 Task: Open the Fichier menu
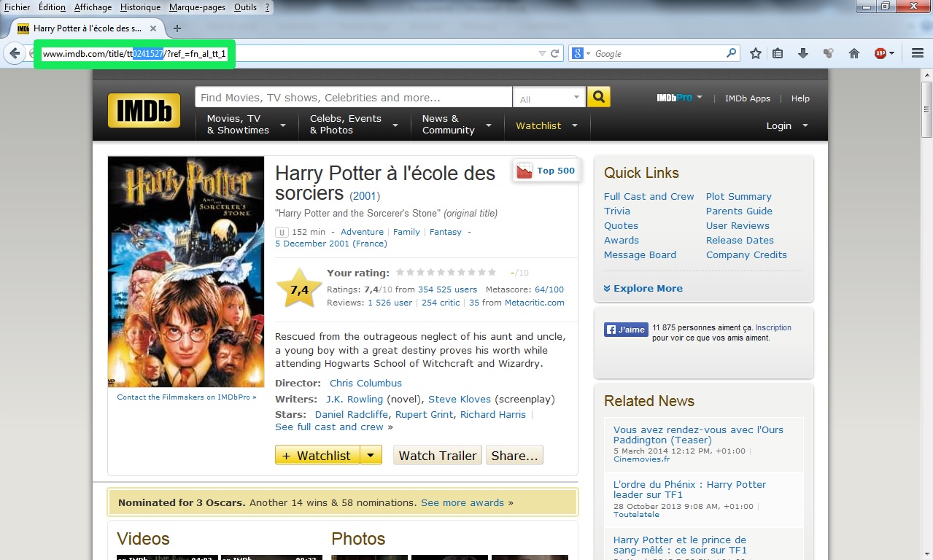point(18,7)
